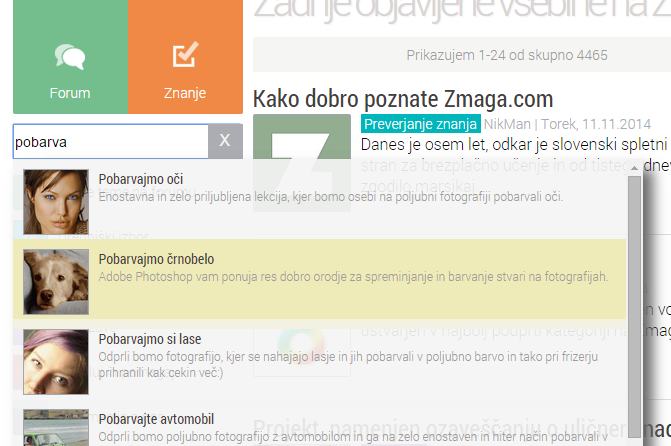The width and height of the screenshot is (671, 446).
Task: Clear the search with the X button
Action: click(224, 142)
